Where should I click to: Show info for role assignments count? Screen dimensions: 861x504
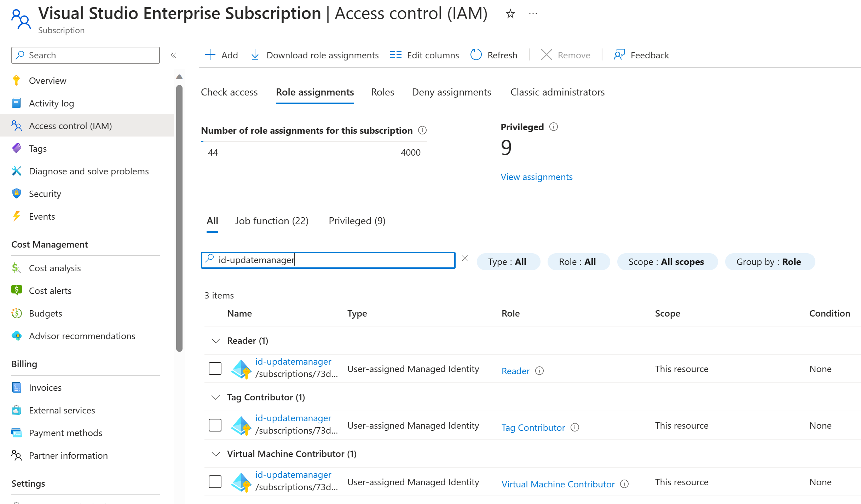(422, 131)
